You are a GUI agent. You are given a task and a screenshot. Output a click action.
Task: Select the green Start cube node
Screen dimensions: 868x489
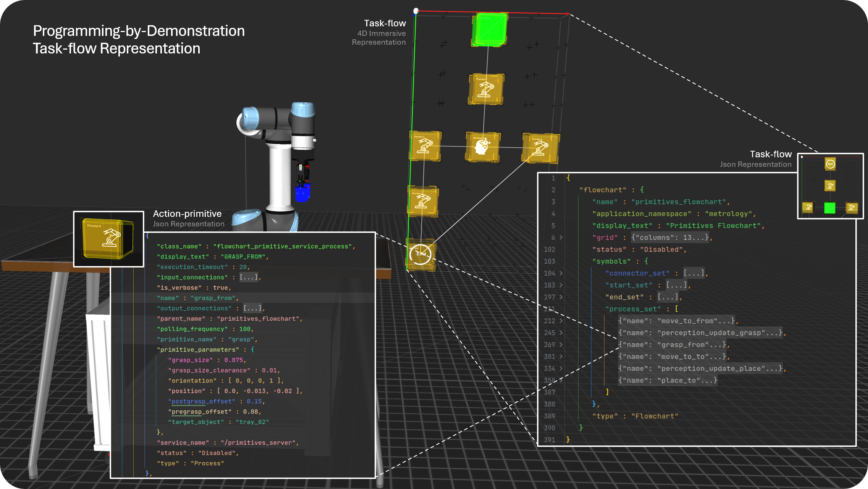point(489,30)
